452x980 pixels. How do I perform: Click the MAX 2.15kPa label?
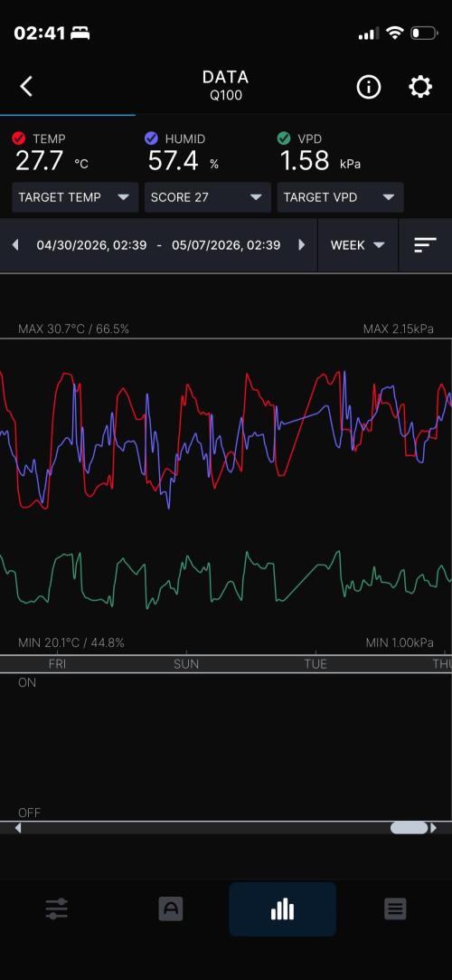[399, 328]
